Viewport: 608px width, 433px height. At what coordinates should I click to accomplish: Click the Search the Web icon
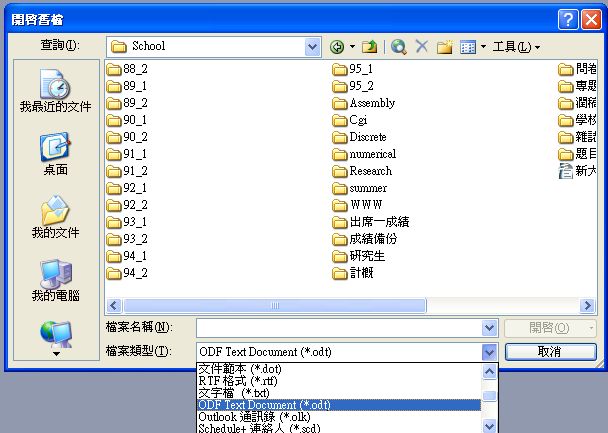click(399, 46)
